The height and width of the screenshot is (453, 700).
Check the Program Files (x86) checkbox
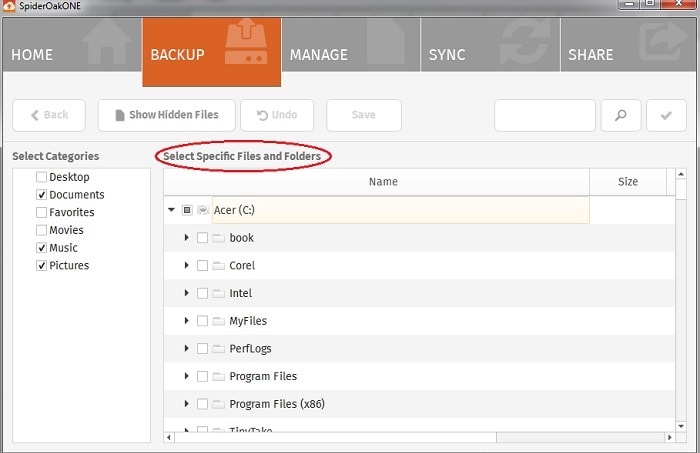[x=202, y=404]
